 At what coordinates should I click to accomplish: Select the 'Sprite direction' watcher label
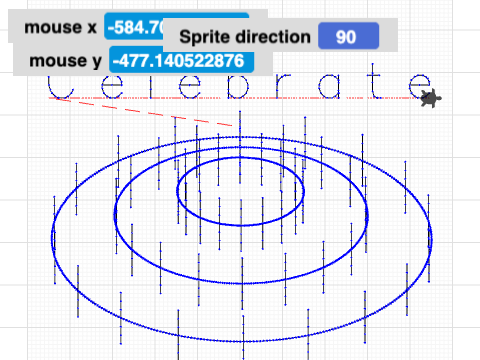(x=245, y=37)
